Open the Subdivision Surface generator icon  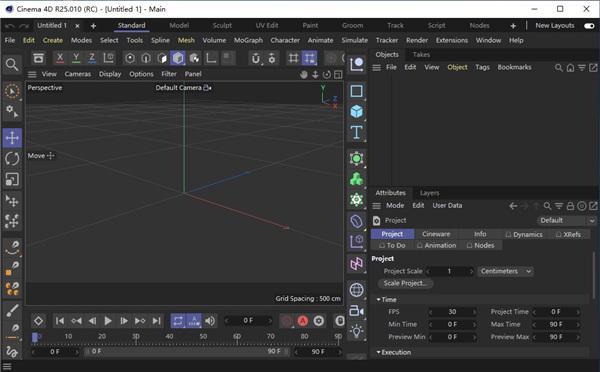(x=356, y=158)
